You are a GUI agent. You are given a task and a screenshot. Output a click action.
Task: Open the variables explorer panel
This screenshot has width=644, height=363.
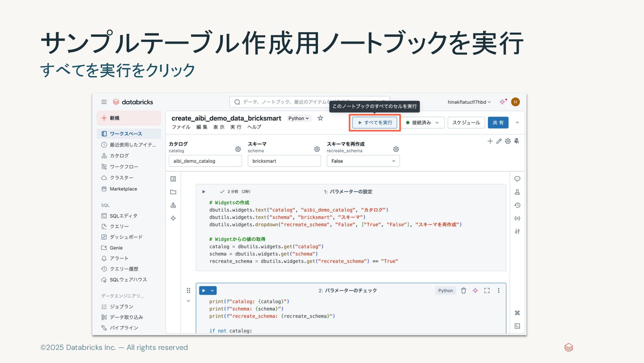click(517, 218)
